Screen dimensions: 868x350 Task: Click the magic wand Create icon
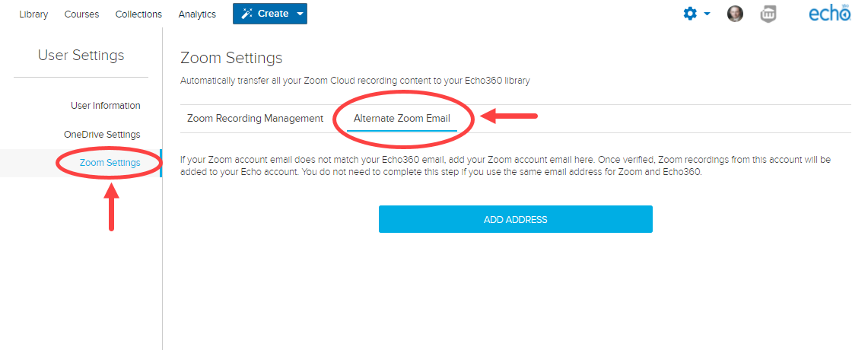247,14
